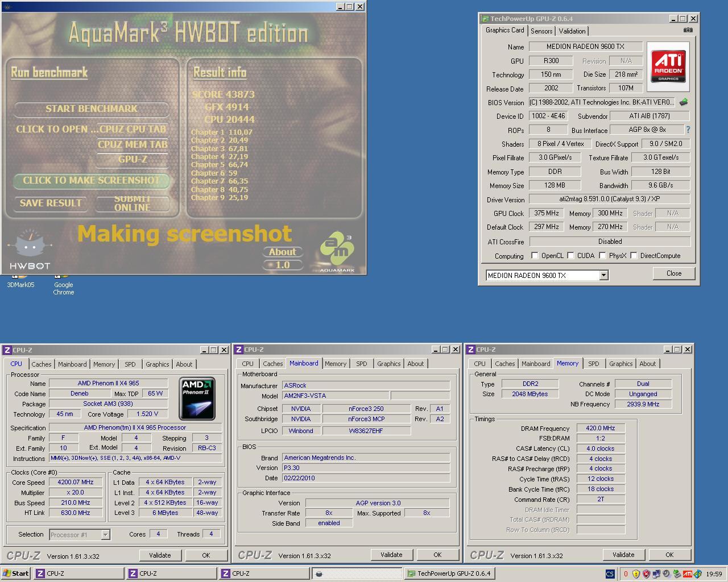Click OK in Mainboard CPU-Z window
This screenshot has width=728, height=582.
(x=437, y=555)
